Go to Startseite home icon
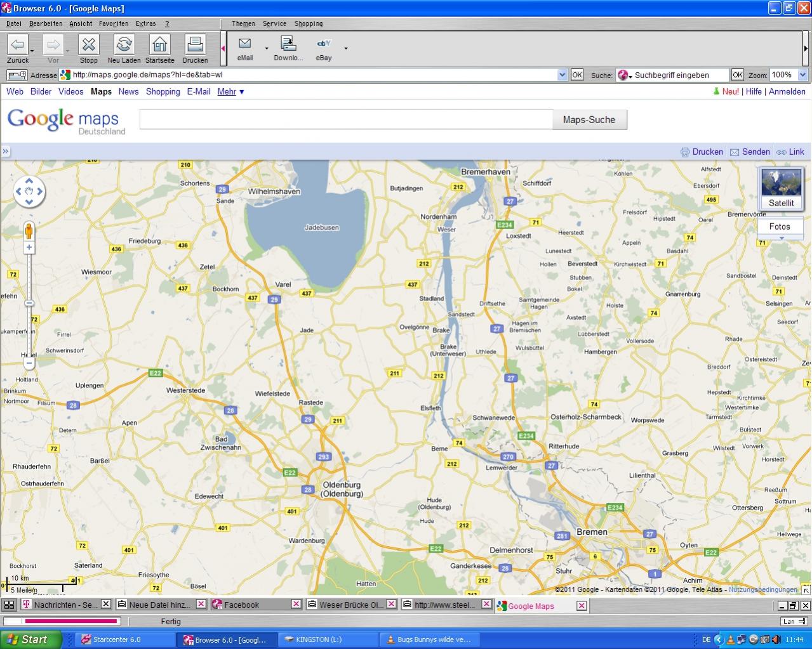 [x=159, y=44]
